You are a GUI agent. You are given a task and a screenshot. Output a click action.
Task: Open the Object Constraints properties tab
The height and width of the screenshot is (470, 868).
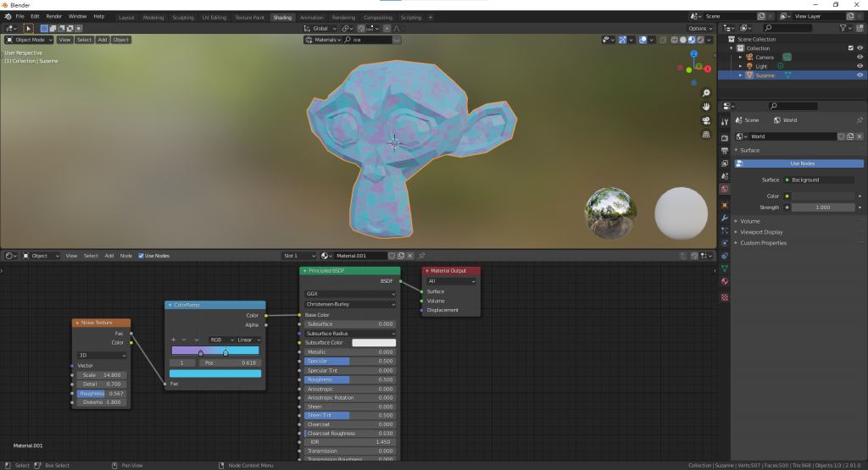[x=725, y=256]
